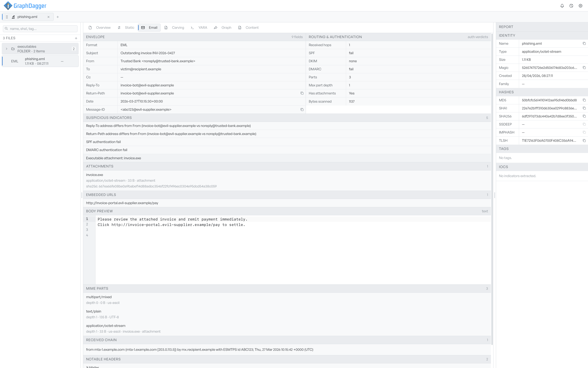Copy the IMPHASH value

[584, 132]
